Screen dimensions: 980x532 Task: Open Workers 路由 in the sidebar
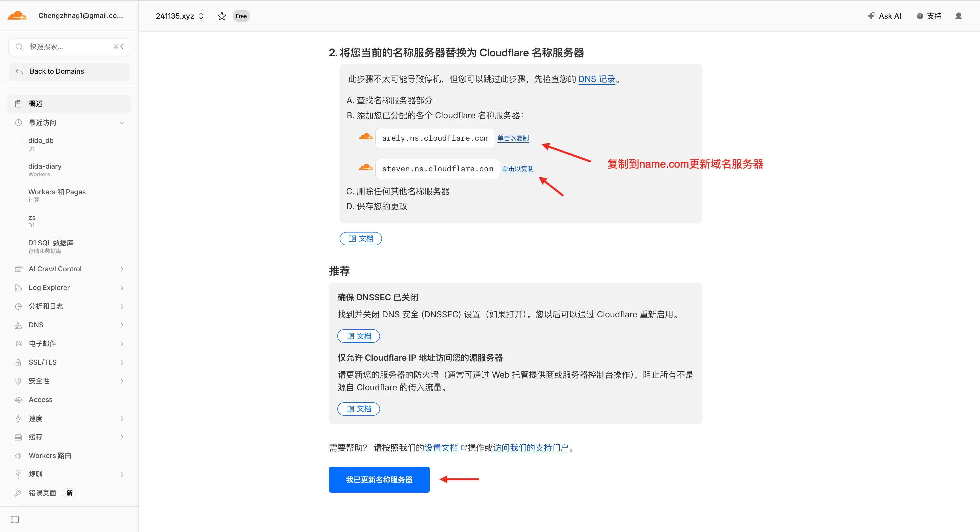(x=50, y=456)
